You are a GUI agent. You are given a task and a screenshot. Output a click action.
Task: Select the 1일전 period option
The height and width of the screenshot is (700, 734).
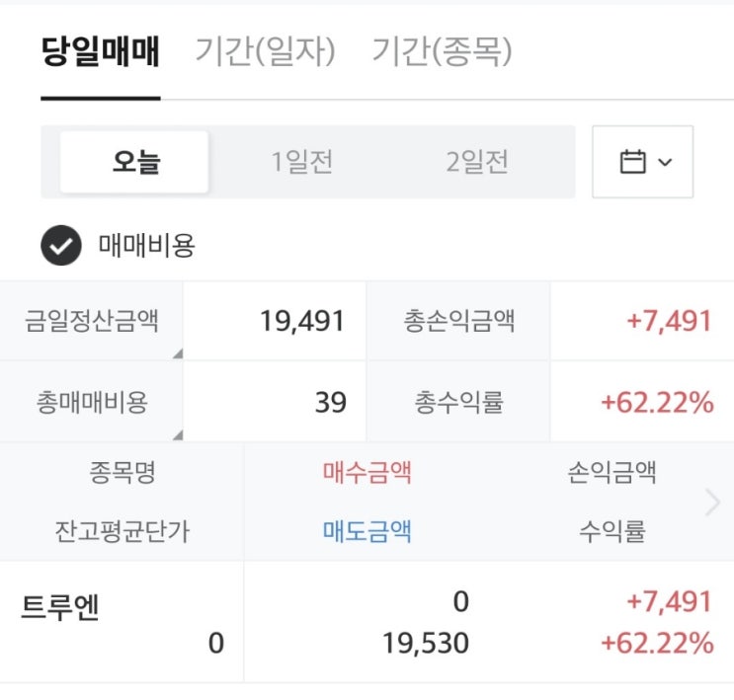coord(302,162)
